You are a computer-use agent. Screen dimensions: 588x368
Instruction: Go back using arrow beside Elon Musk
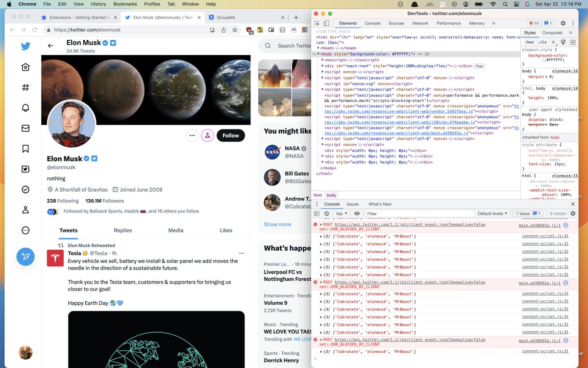[50, 46]
